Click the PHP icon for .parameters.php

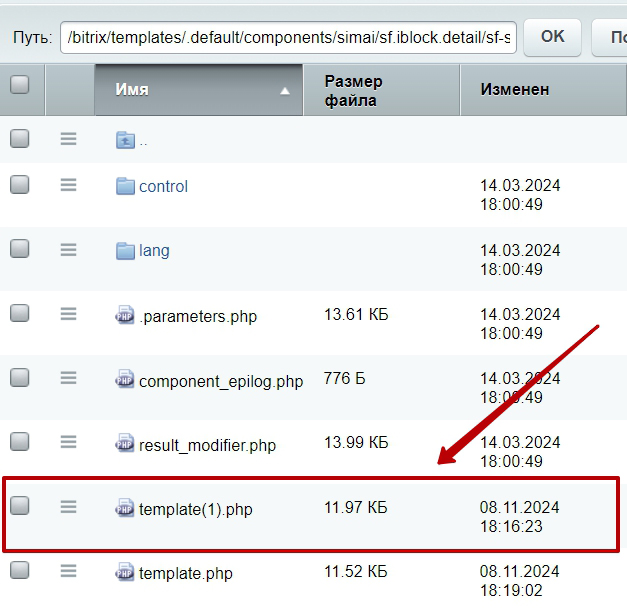124,316
